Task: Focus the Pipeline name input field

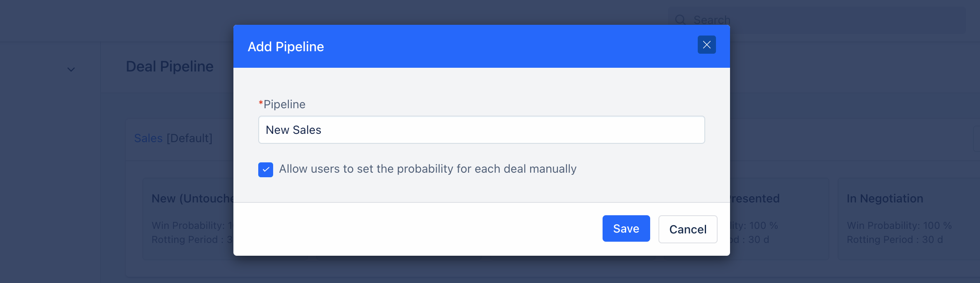Action: tap(481, 130)
